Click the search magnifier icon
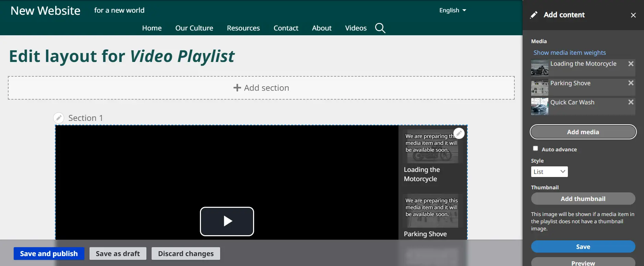Image resolution: width=644 pixels, height=266 pixels. [380, 28]
